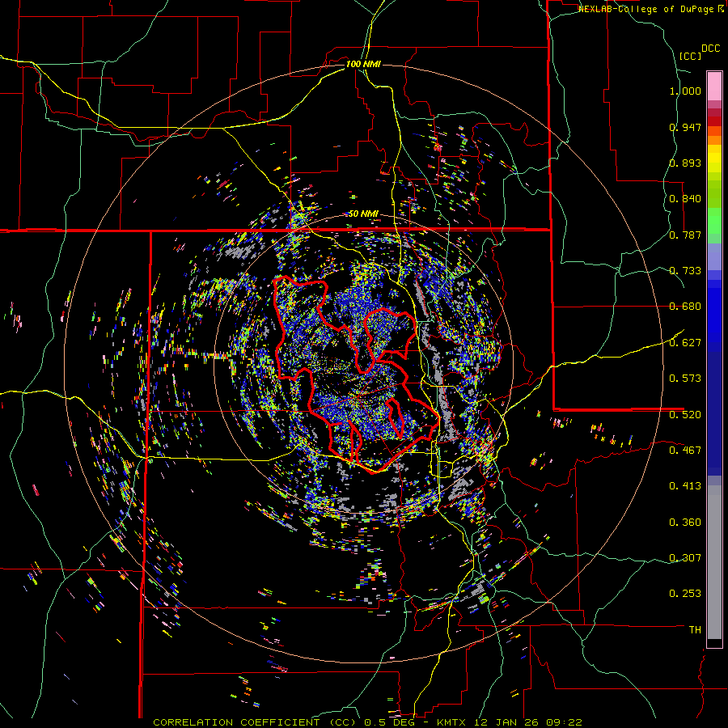Click the KMTX radar site identifier
The image size is (728, 728).
point(450,722)
